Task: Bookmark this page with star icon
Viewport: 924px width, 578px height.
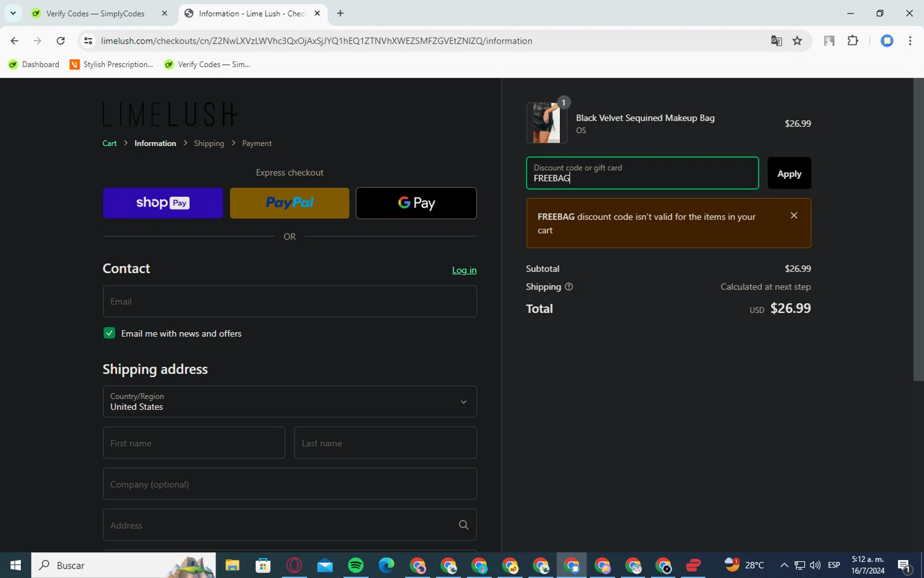Action: [797, 41]
